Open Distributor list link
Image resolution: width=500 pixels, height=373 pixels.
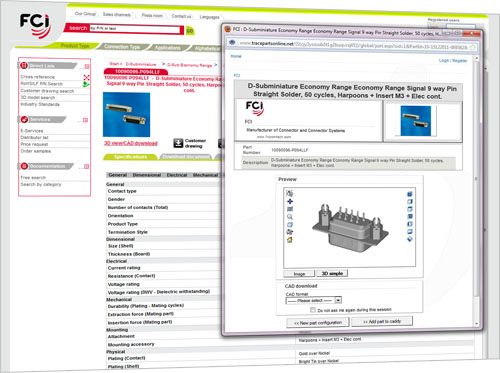[34, 137]
